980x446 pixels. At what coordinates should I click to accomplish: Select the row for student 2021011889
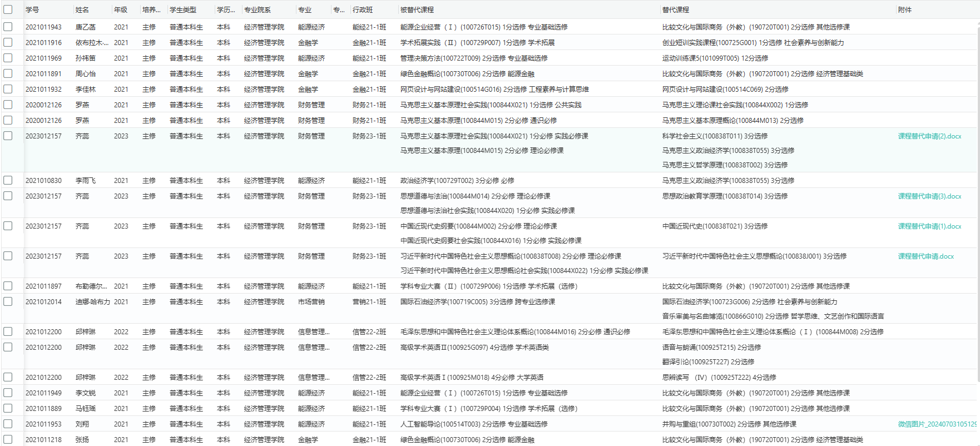coord(8,408)
